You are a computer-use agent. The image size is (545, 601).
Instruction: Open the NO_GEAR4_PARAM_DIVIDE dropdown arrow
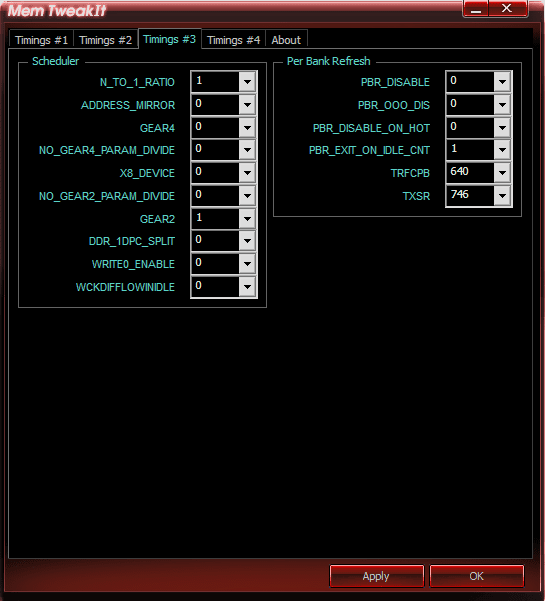(x=247, y=150)
